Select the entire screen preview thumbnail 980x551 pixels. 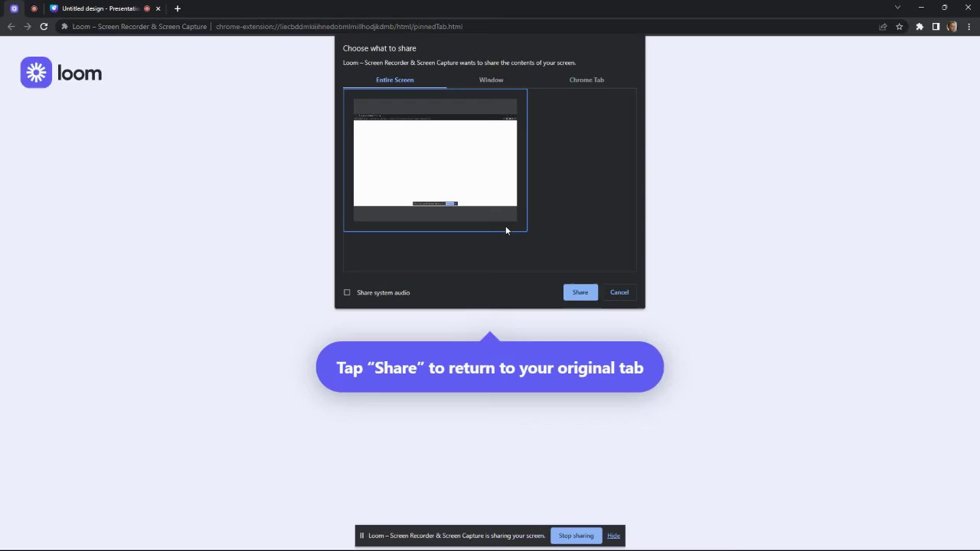(435, 160)
